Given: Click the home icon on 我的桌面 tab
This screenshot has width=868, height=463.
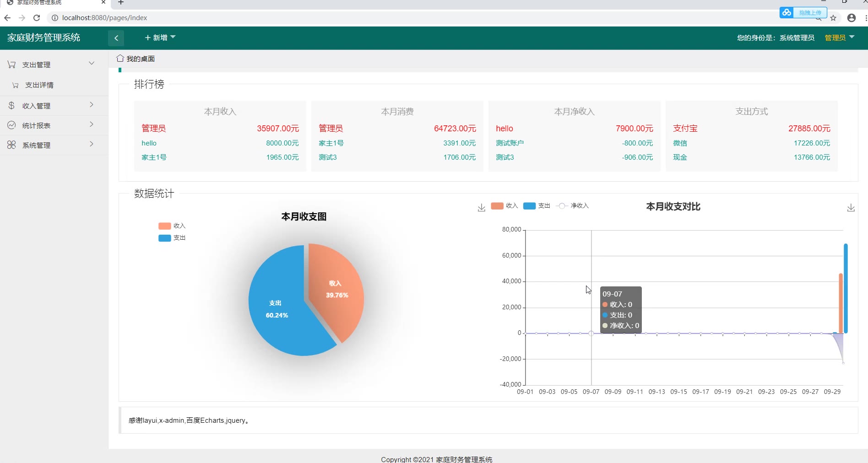Looking at the screenshot, I should (x=120, y=59).
